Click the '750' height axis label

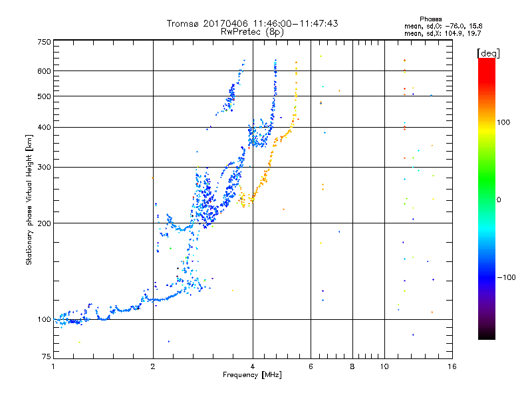tap(44, 43)
